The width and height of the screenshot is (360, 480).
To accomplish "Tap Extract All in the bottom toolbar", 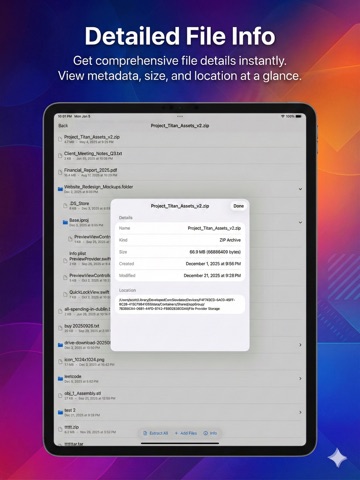I will 156,433.
